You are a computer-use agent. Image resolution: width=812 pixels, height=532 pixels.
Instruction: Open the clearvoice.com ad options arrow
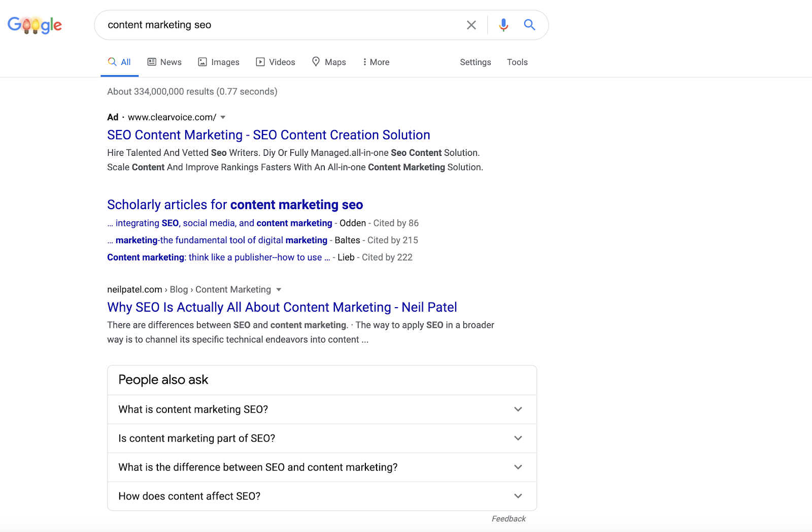pos(223,117)
